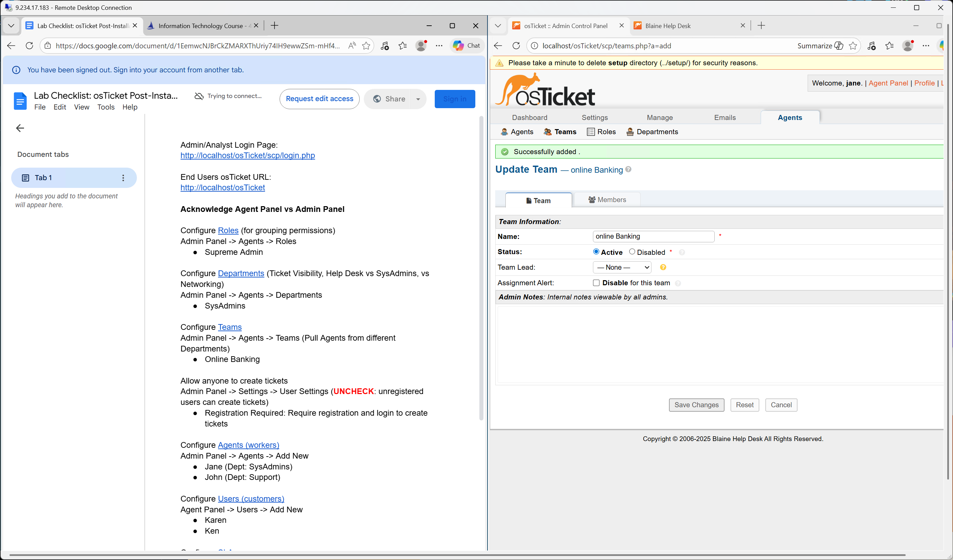Screen dimensions: 953x560
Task: Click the document vertical scrollbar
Action: [481, 265]
